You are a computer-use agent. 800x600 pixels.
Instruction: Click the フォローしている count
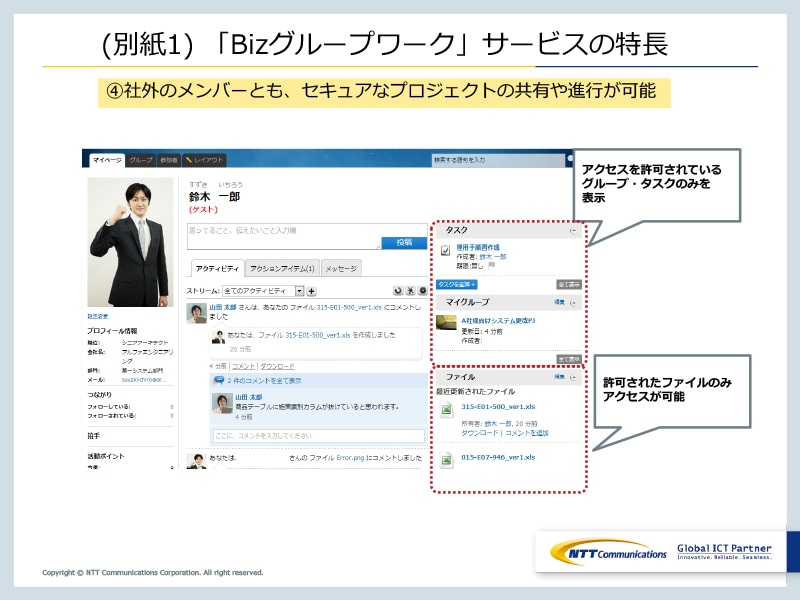[x=172, y=407]
